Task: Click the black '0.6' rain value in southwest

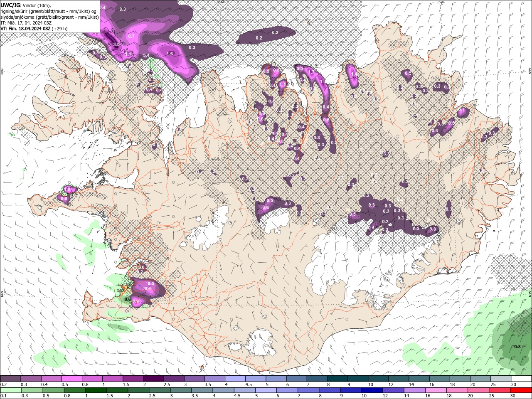Action: pos(128,299)
